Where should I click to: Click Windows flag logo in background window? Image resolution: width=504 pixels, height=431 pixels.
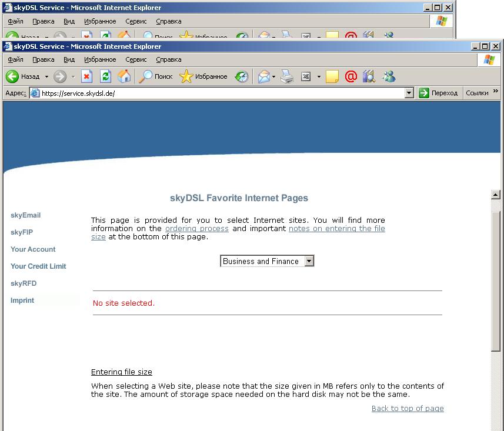click(442, 21)
